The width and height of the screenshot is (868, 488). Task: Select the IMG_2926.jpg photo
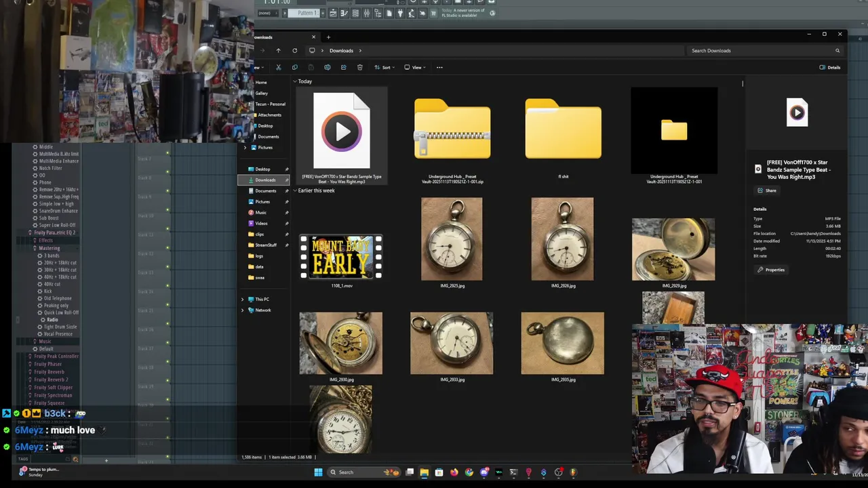(562, 239)
